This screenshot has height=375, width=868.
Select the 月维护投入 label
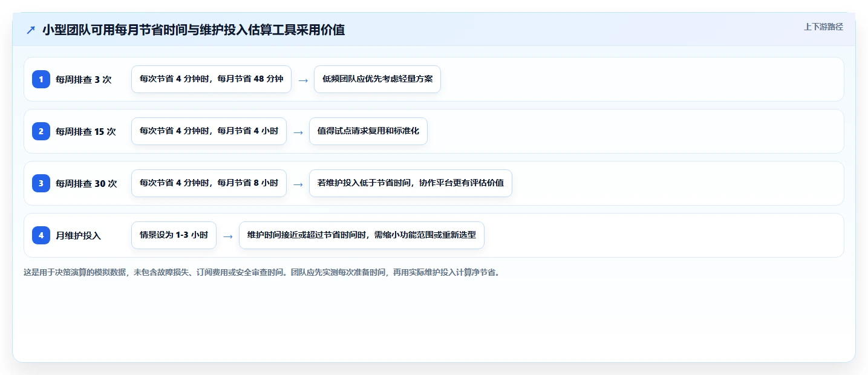click(79, 235)
